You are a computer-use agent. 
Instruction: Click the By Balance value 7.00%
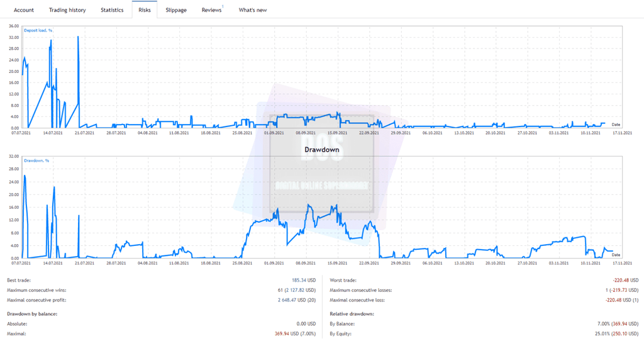[618, 324]
